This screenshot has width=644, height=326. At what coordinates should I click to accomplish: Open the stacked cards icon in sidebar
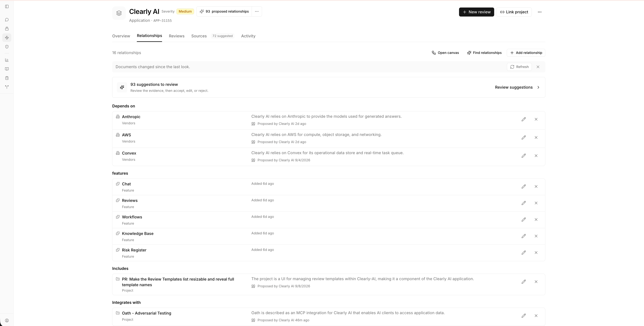(x=7, y=29)
